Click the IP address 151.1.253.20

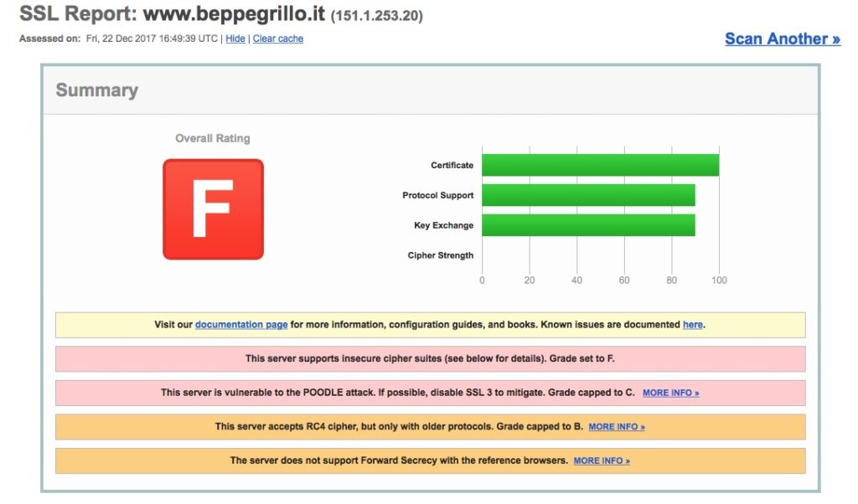pyautogui.click(x=377, y=15)
